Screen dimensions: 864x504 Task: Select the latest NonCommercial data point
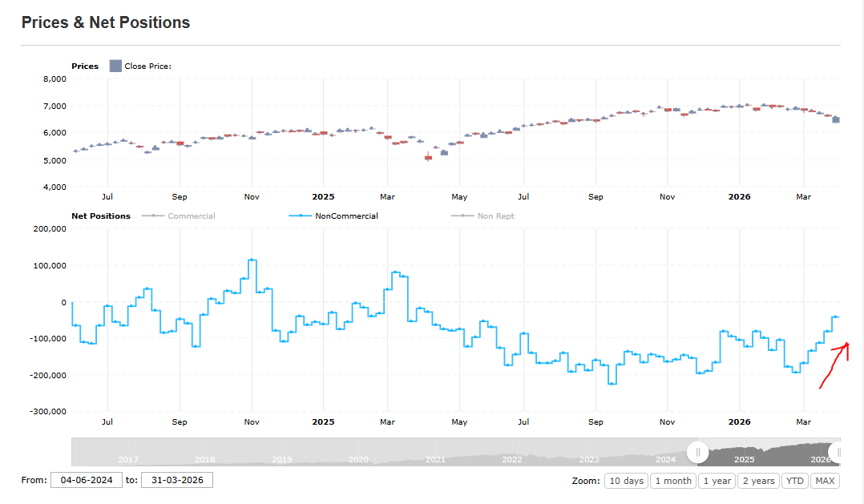click(836, 317)
